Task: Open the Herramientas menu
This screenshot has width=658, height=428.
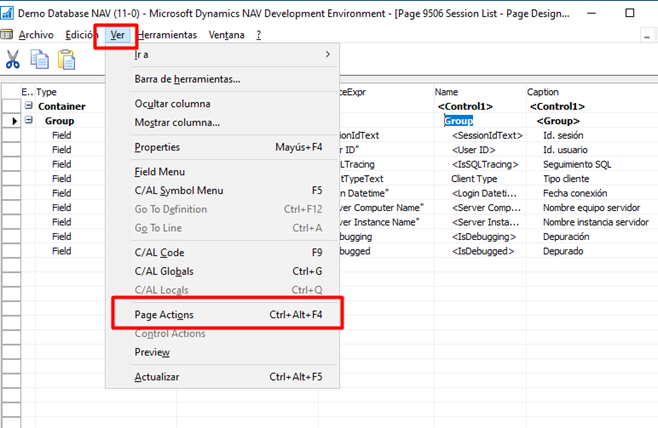Action: pyautogui.click(x=167, y=35)
